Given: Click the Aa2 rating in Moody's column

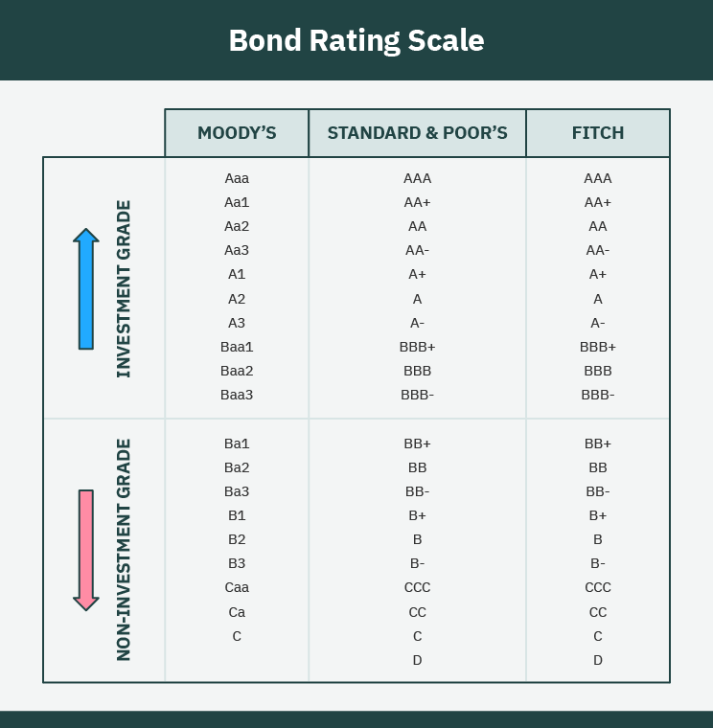Looking at the screenshot, I should coord(237,226).
